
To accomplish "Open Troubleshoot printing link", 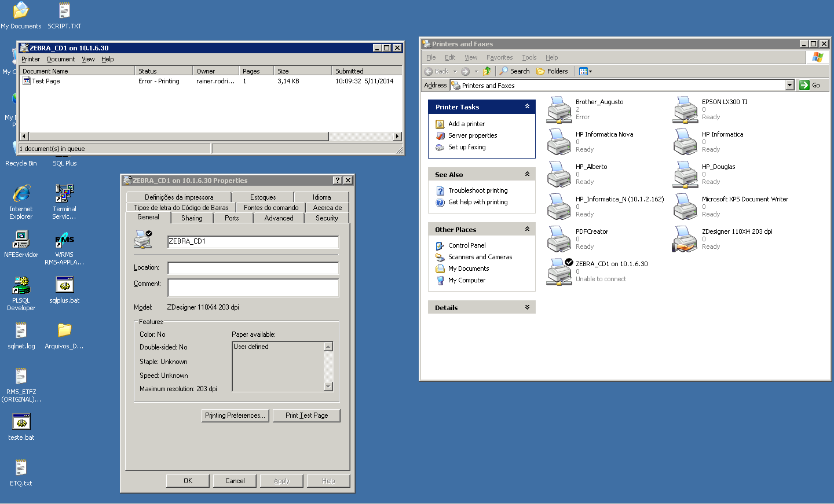I will coord(478,190).
